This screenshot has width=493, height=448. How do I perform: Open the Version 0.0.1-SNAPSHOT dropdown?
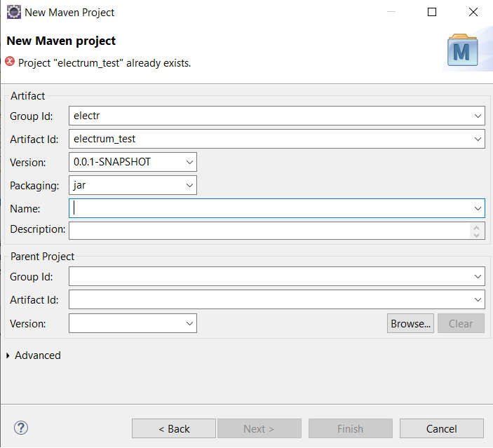(189, 162)
